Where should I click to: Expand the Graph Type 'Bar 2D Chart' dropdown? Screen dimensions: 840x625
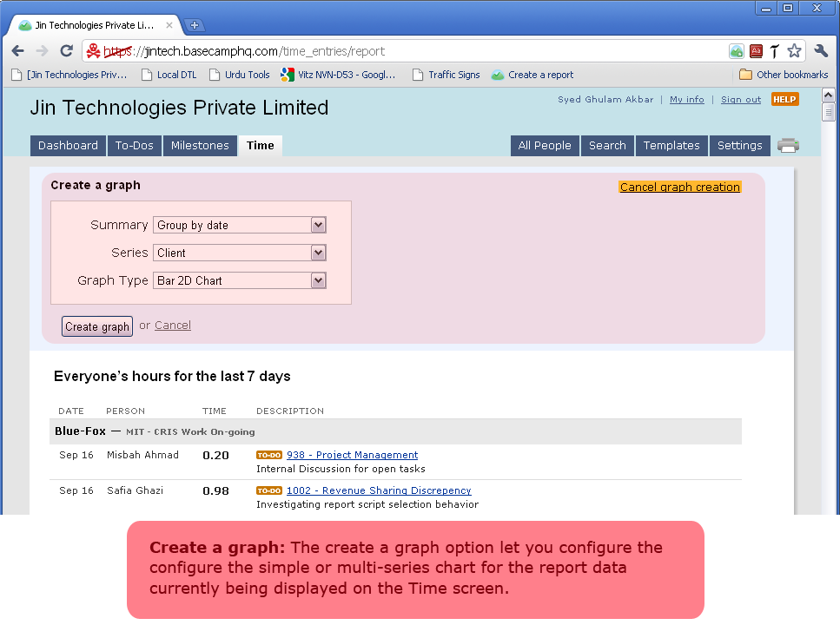coord(318,280)
